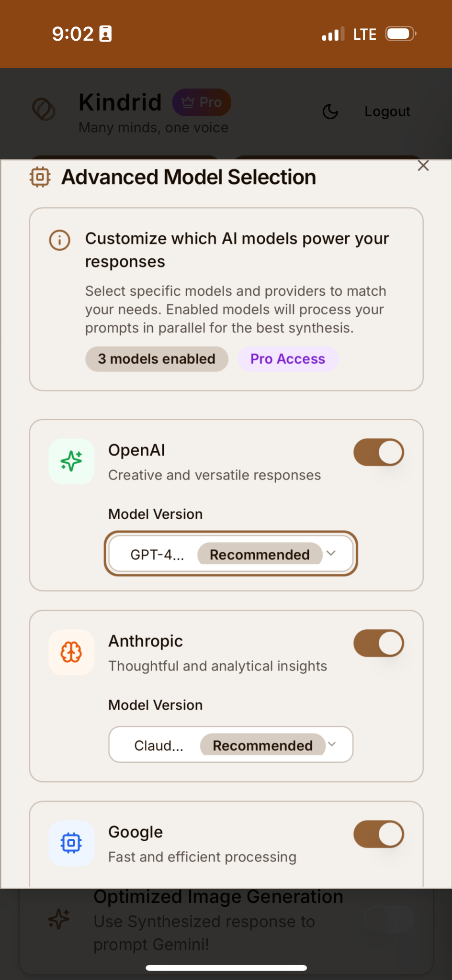452x980 pixels.
Task: Tap the Pro Access badge
Action: [x=288, y=359]
